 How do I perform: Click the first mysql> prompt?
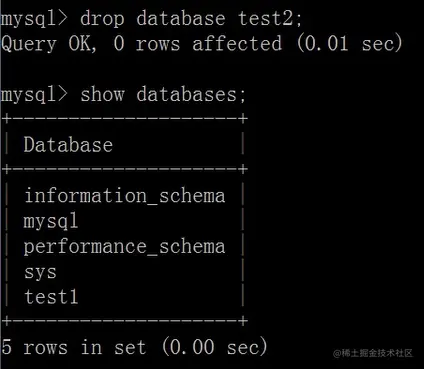34,19
